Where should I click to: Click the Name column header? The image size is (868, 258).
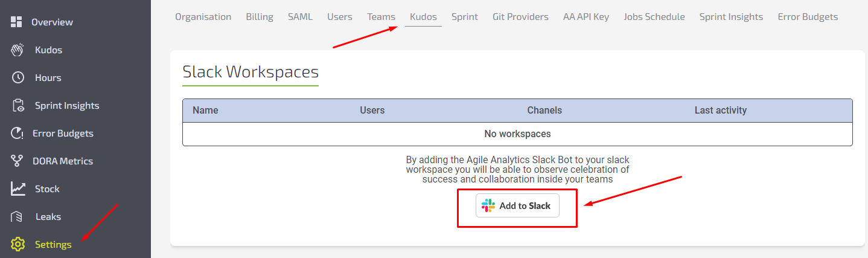(x=205, y=111)
